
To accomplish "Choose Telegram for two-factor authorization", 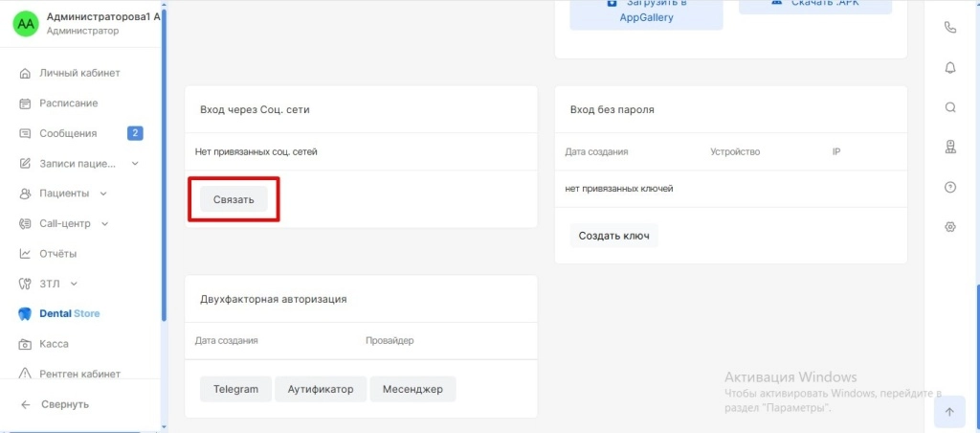I will (235, 389).
